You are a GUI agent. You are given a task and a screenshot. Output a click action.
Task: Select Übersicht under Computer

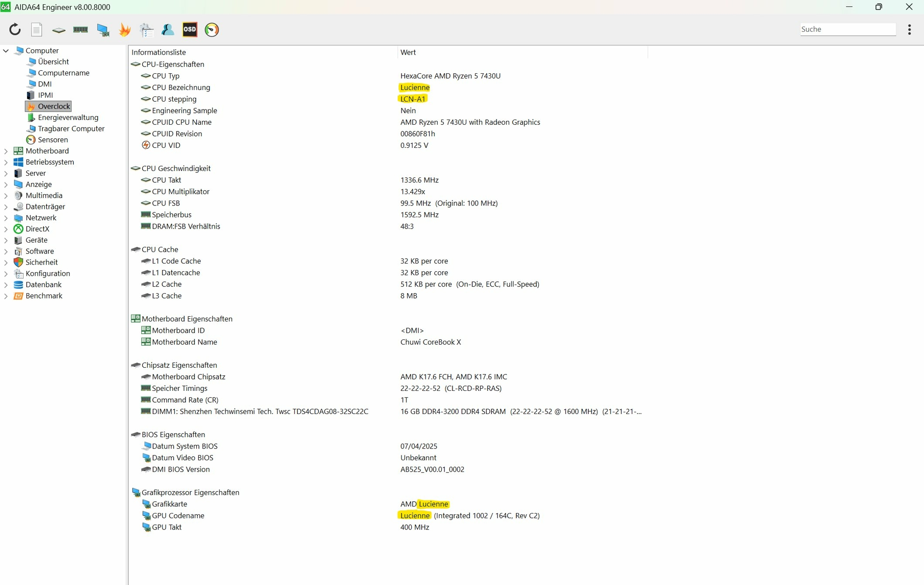point(53,62)
